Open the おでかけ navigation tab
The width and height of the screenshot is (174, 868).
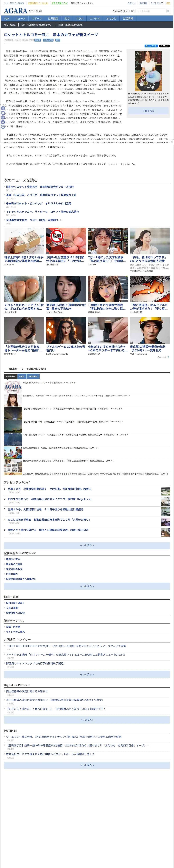tap(111, 19)
